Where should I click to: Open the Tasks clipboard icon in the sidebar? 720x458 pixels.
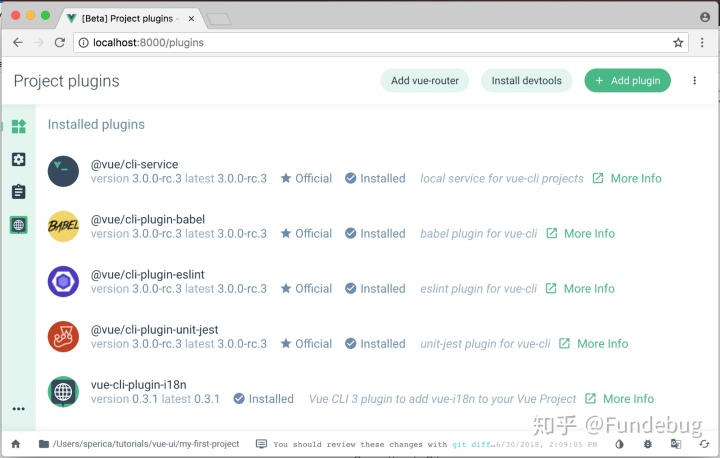(18, 192)
